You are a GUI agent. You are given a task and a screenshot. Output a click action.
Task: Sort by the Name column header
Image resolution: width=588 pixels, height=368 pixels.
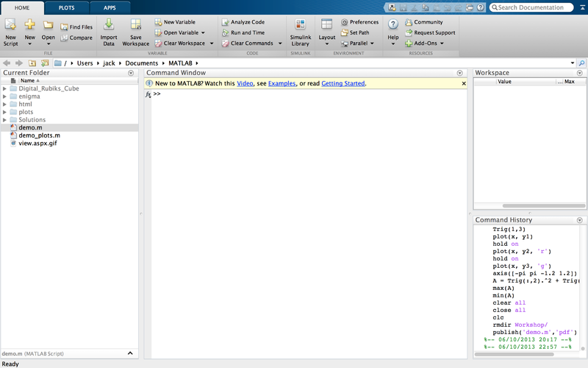pos(29,81)
